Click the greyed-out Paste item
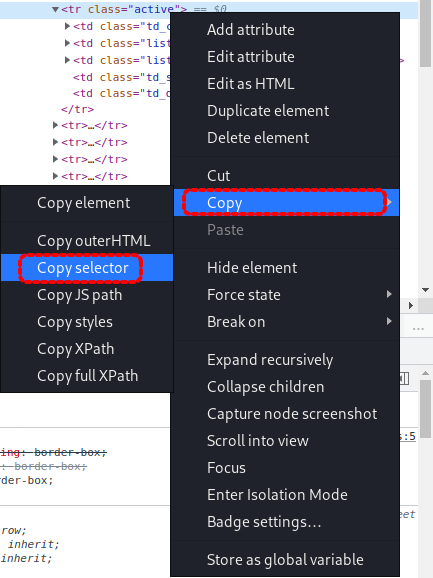 [286, 230]
